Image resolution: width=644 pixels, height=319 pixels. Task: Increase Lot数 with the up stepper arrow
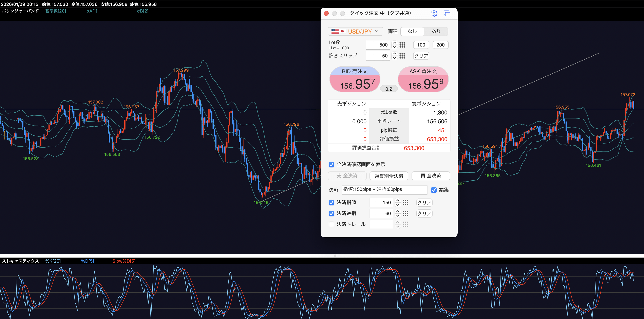click(x=395, y=43)
